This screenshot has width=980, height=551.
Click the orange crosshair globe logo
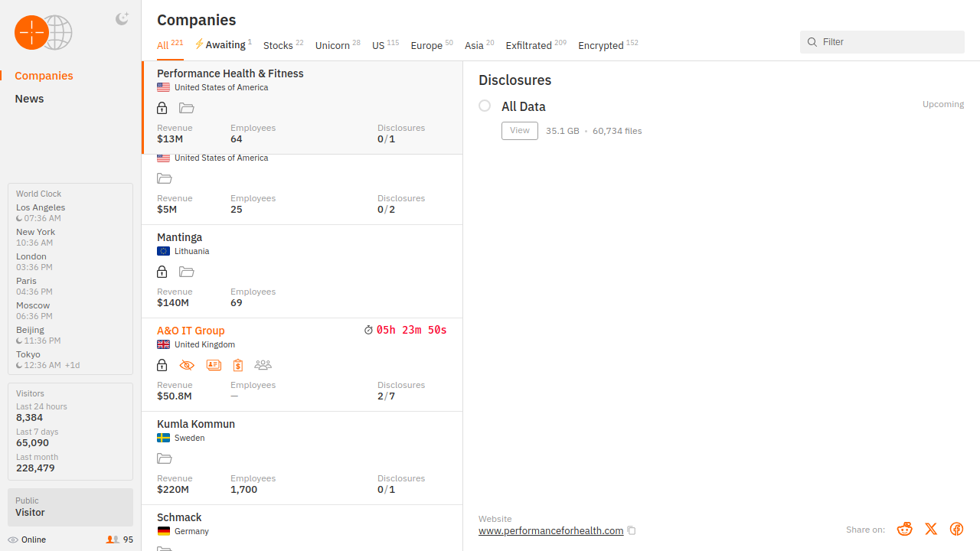point(44,33)
